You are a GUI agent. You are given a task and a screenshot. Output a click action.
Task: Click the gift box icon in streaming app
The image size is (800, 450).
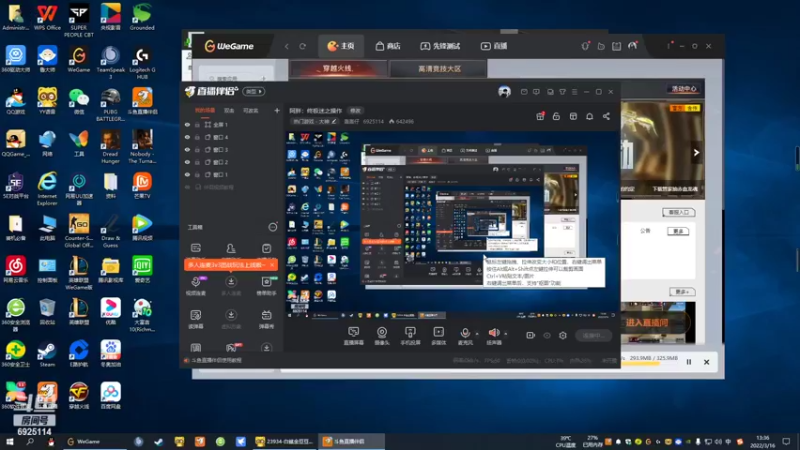click(540, 116)
